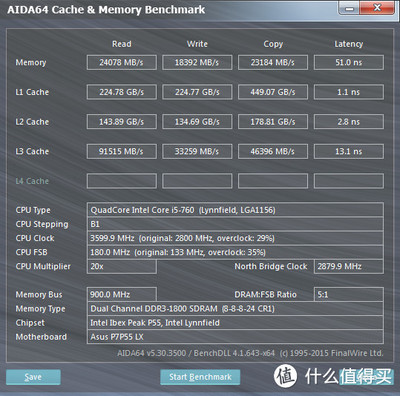Close the AIDA64 benchmark window
Viewport: 400px width, 396px height.
[377, 8]
